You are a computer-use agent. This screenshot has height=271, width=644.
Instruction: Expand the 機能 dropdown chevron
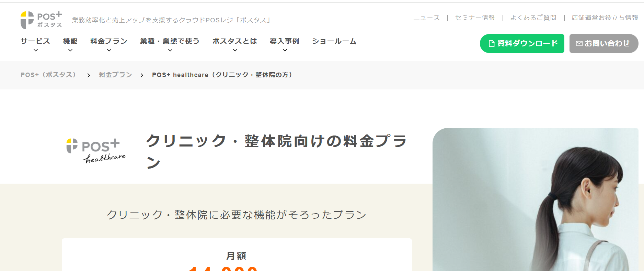tap(70, 50)
